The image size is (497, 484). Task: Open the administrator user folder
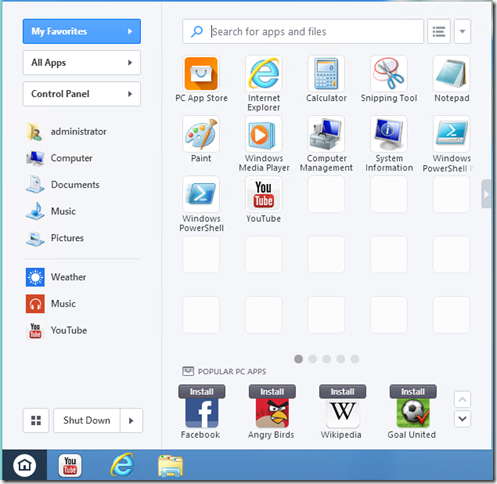[x=67, y=132]
